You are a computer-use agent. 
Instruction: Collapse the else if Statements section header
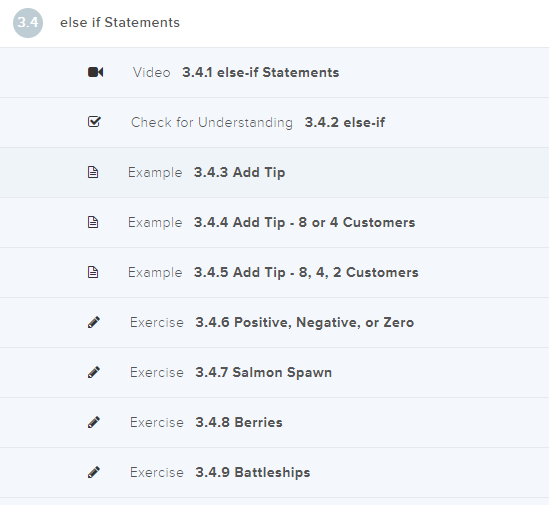274,23
